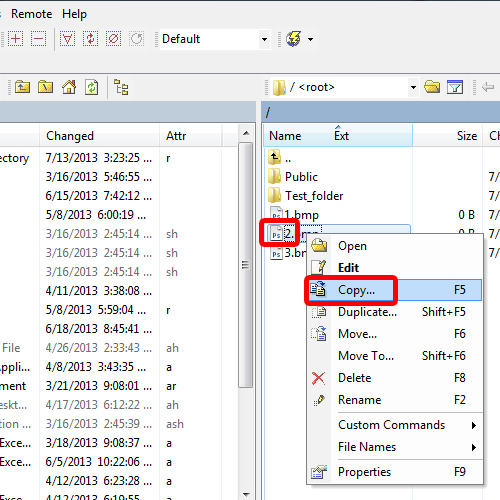Screen dimensions: 500x500
Task: Click the 0 B size of 1.bmp
Action: [x=466, y=215]
